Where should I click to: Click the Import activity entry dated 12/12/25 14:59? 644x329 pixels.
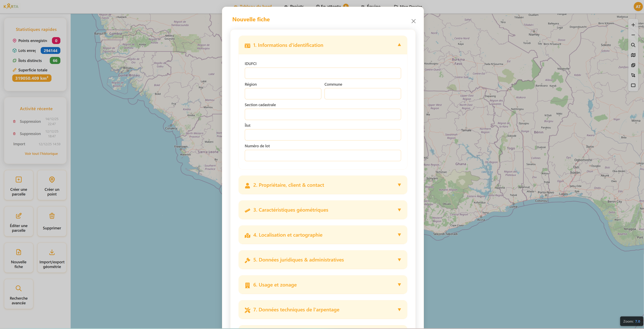point(37,144)
